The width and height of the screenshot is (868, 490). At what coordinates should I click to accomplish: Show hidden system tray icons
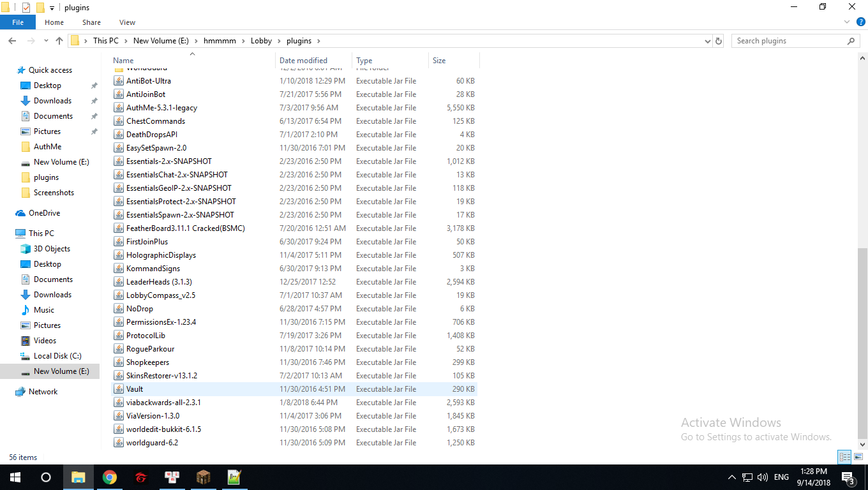point(731,477)
